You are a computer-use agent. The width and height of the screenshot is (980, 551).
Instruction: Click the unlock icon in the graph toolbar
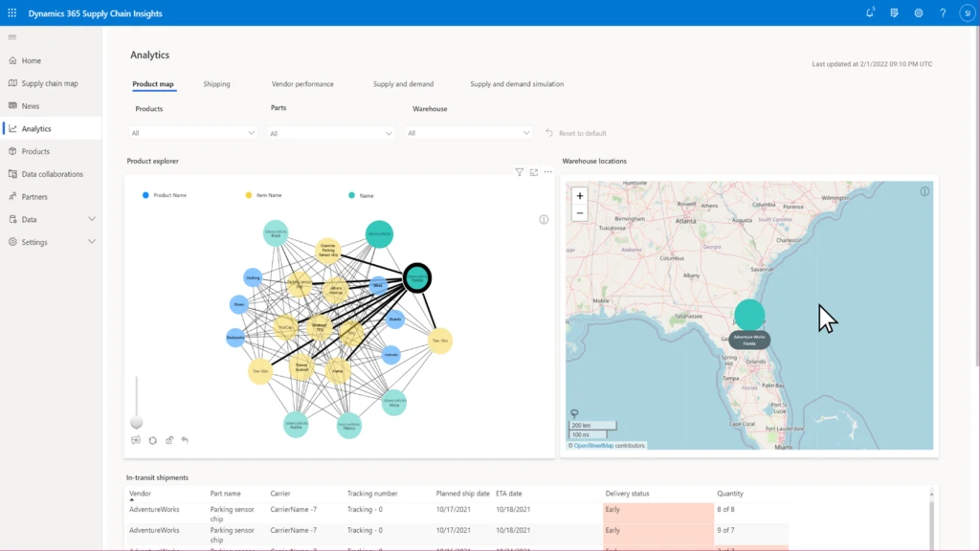tap(169, 440)
